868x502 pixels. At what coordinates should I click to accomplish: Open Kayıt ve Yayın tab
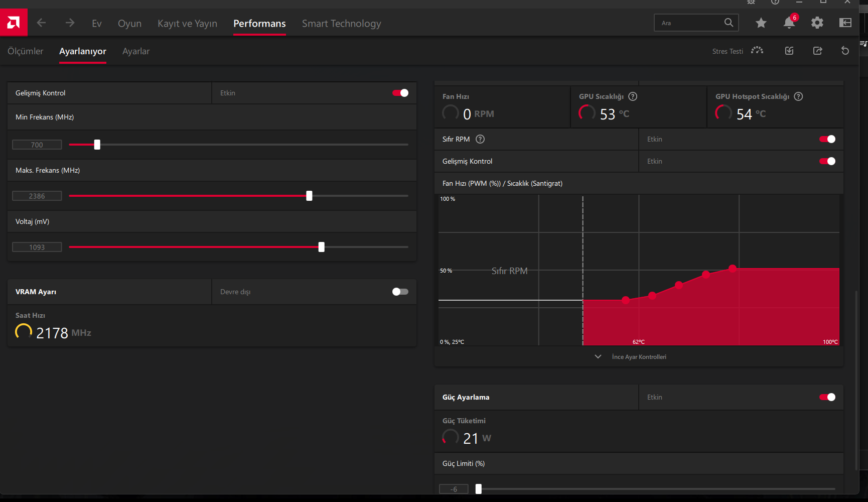tap(187, 24)
